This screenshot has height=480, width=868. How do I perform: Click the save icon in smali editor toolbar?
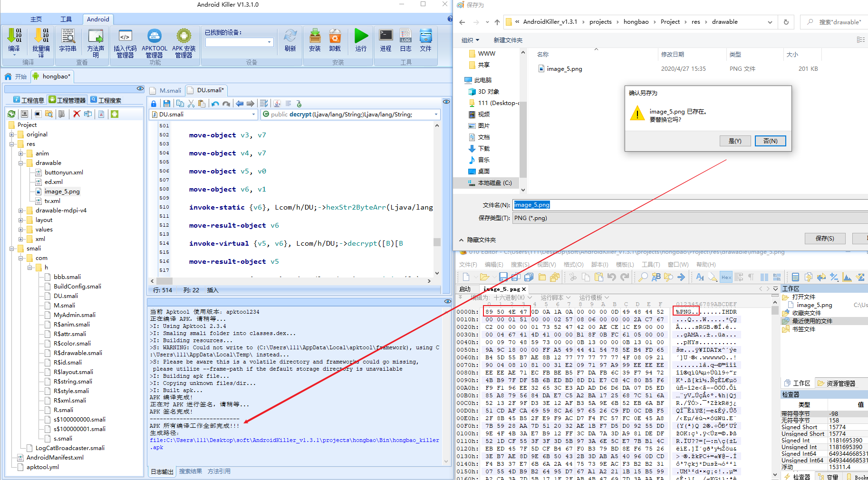tap(166, 103)
